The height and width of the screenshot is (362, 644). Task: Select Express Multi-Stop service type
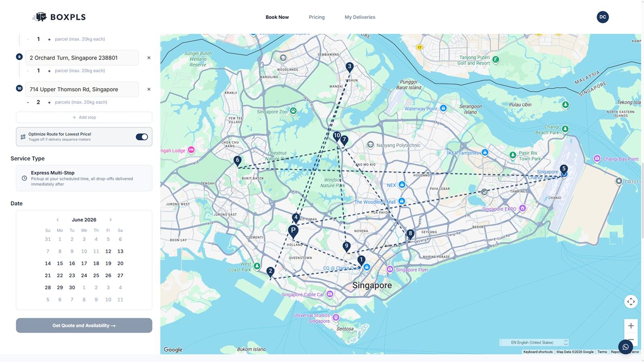(x=84, y=178)
